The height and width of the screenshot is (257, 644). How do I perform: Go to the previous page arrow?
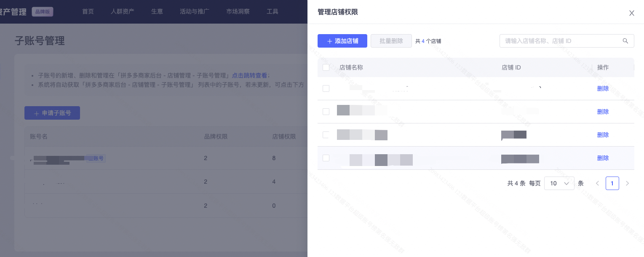[x=597, y=183]
